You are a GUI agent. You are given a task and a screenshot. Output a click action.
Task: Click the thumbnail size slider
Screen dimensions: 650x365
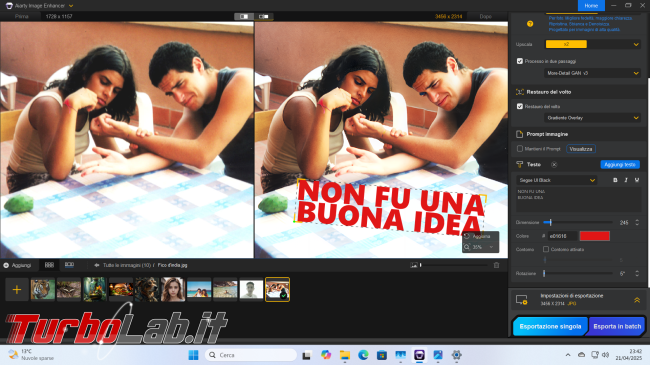click(454, 265)
